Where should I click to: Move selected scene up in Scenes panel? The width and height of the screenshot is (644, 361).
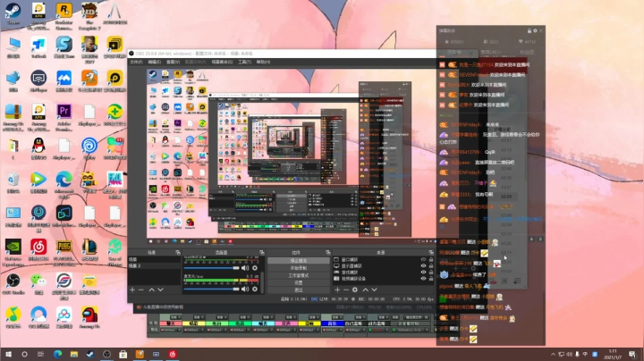pyautogui.click(x=151, y=290)
